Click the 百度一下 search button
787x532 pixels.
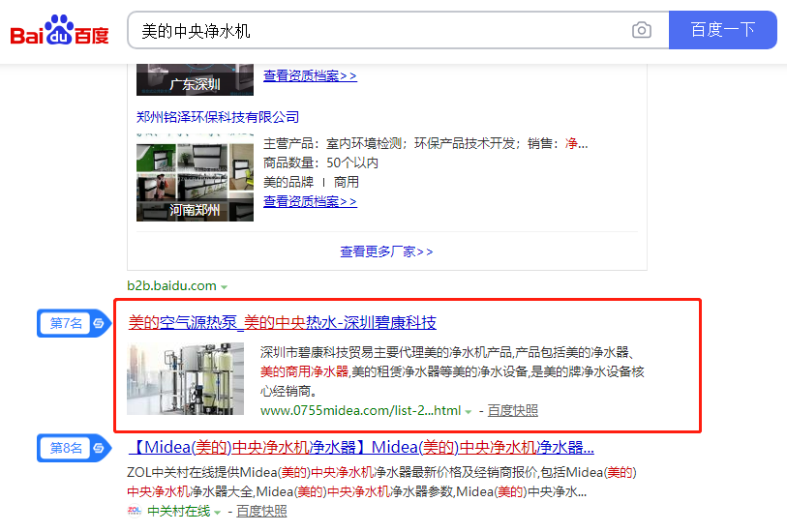coord(723,30)
